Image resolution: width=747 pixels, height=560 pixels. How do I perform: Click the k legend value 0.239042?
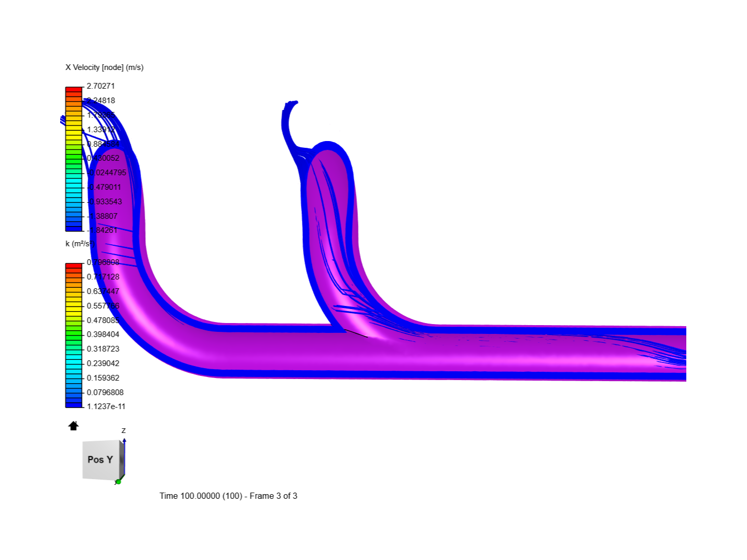(103, 363)
